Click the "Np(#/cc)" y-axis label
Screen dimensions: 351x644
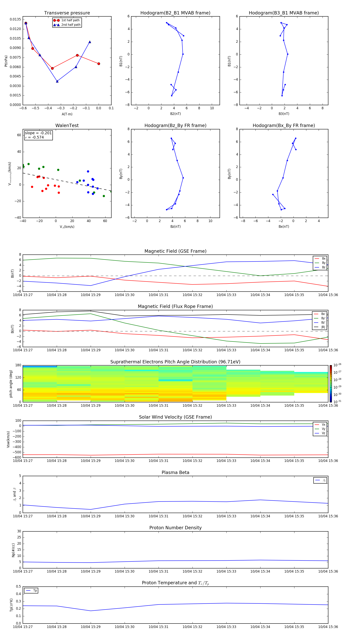point(13,550)
